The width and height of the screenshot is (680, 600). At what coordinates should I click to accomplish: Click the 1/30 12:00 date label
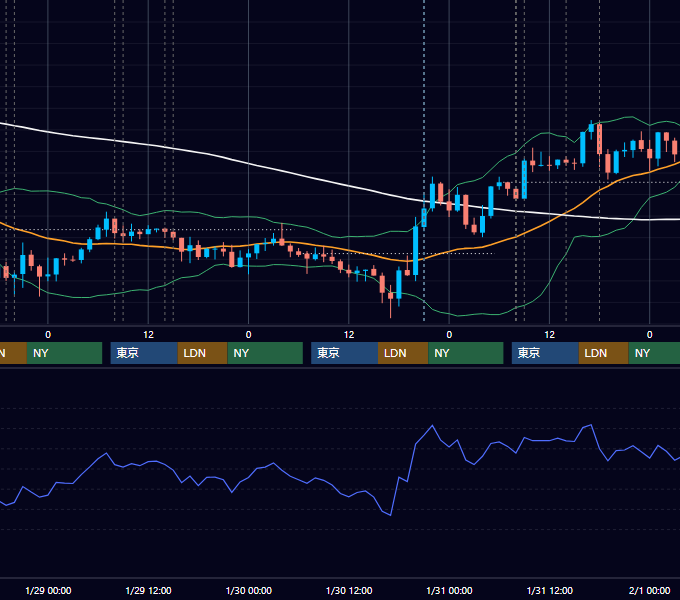click(x=349, y=590)
